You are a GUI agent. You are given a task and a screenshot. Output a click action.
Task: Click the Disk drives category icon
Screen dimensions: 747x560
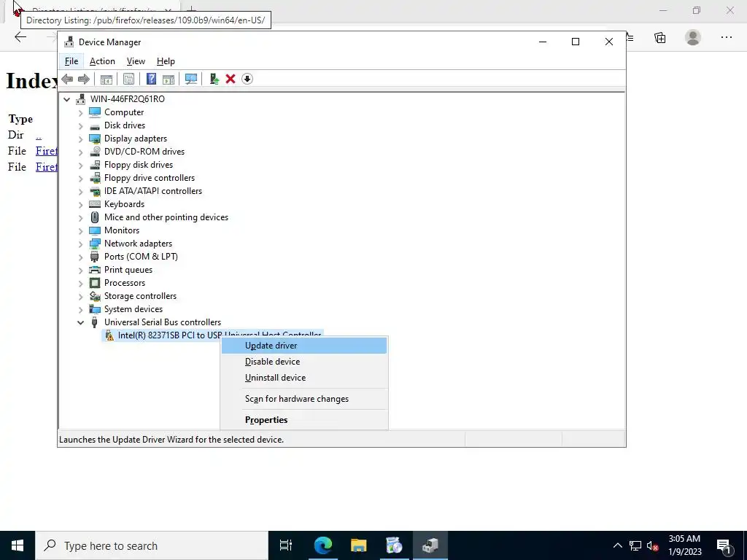95,125
